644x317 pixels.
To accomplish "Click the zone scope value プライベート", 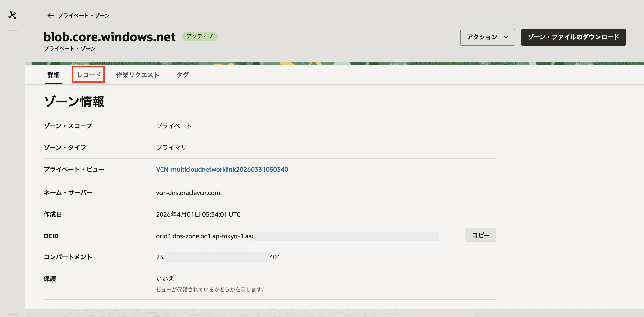I will (174, 126).
